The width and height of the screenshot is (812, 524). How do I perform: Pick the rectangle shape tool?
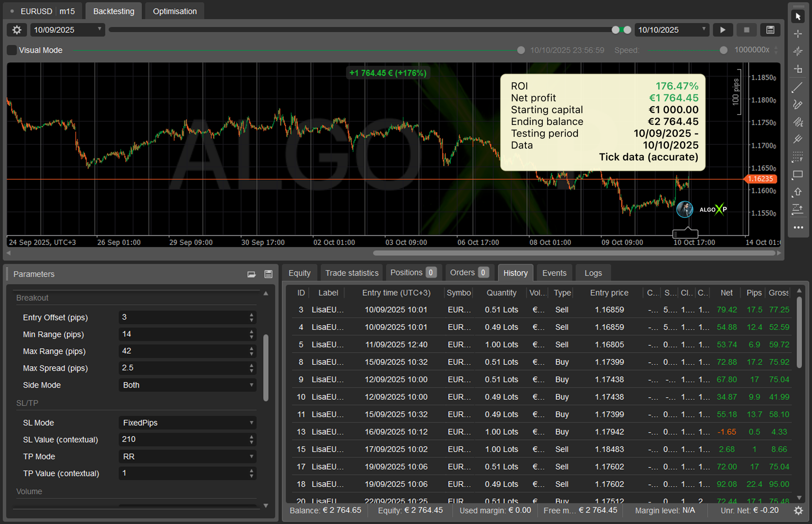coord(797,174)
